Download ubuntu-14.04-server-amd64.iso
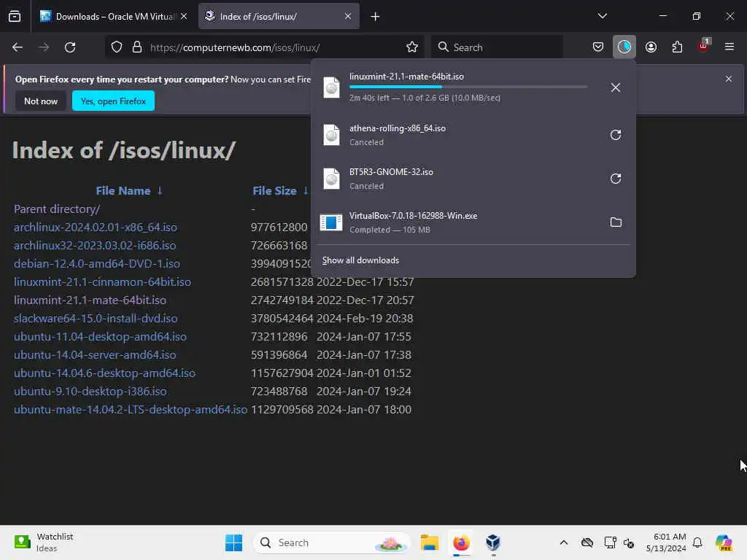 [x=95, y=355]
